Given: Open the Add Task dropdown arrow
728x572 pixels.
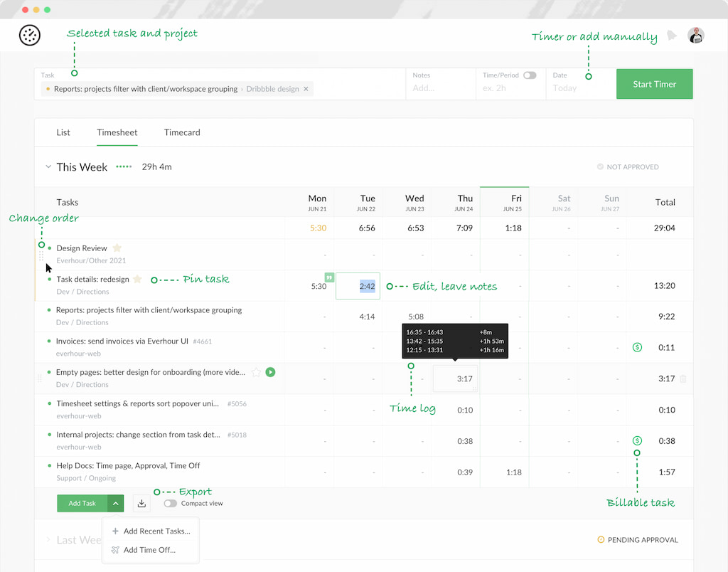Looking at the screenshot, I should tap(116, 503).
